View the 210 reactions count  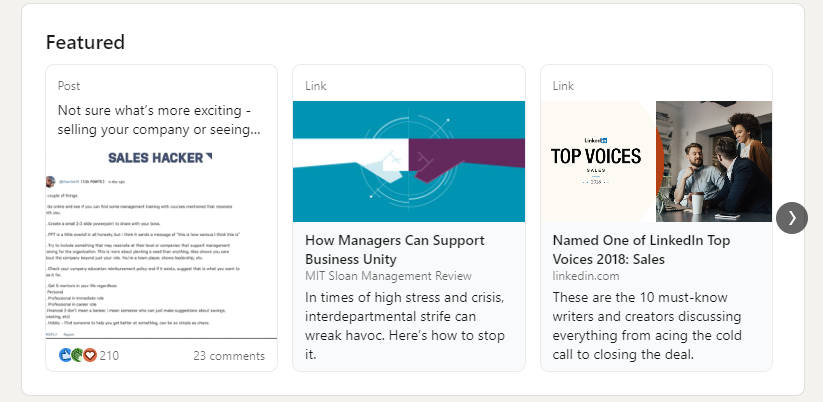tap(109, 355)
